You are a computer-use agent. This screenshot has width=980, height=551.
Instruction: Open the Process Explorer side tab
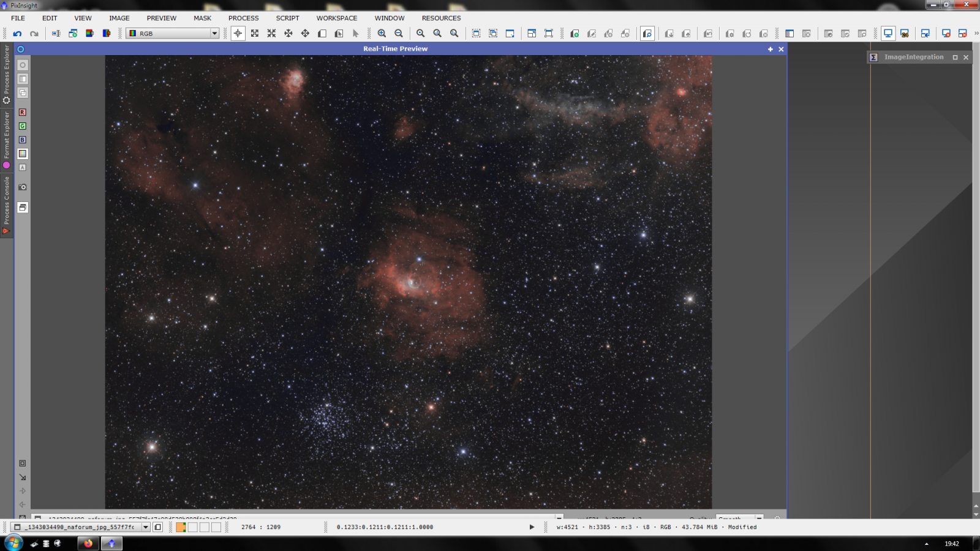coord(7,74)
